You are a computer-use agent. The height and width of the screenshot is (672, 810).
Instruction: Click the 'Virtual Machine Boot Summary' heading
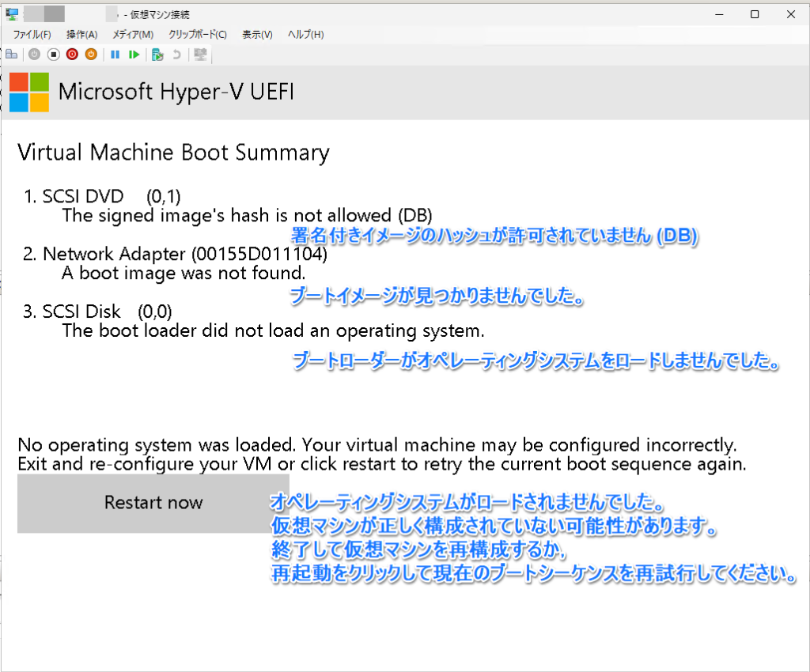coord(173,153)
